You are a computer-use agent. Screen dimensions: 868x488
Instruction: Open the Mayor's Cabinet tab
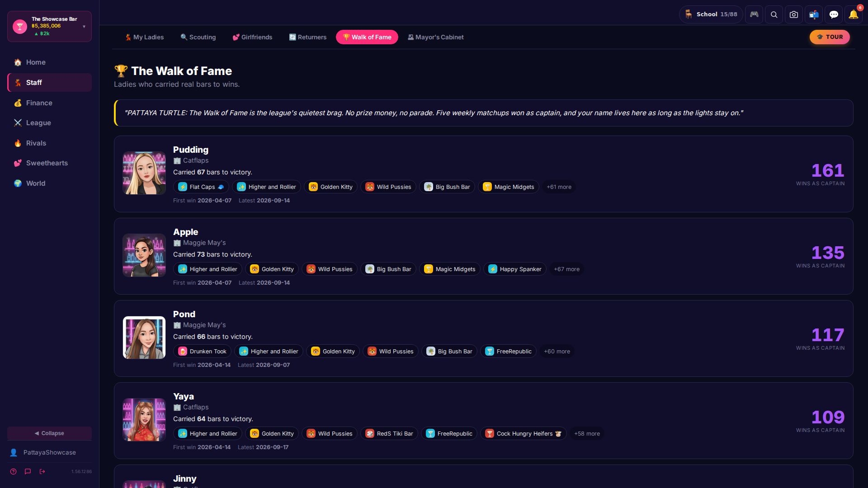pyautogui.click(x=436, y=37)
